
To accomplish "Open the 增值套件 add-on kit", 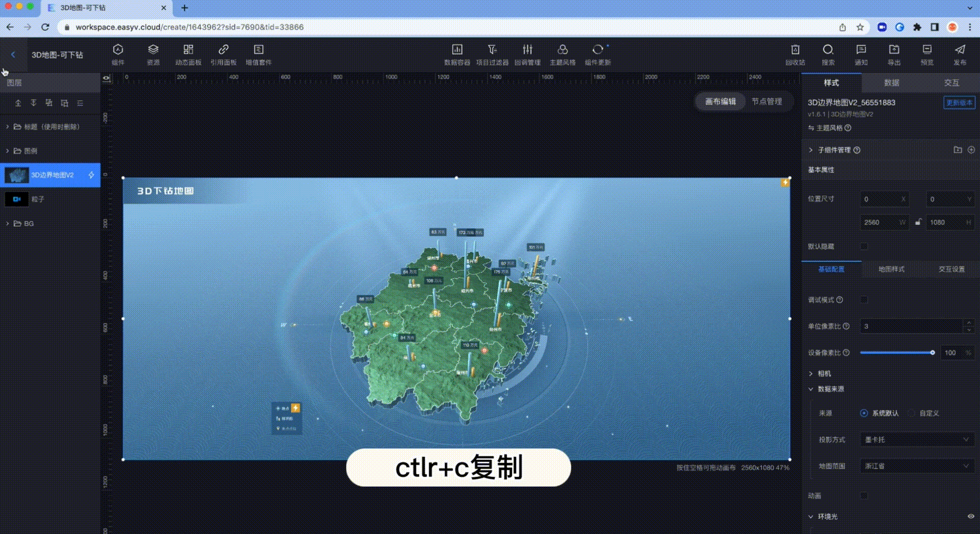I will click(259, 54).
